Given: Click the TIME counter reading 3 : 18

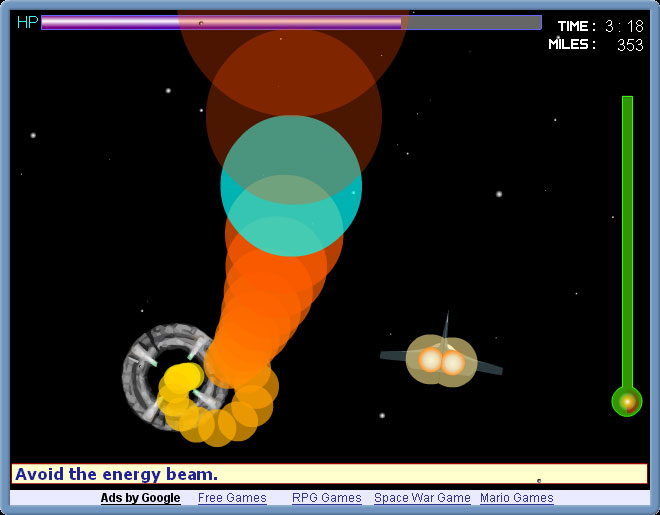Looking at the screenshot, I should [x=601, y=26].
